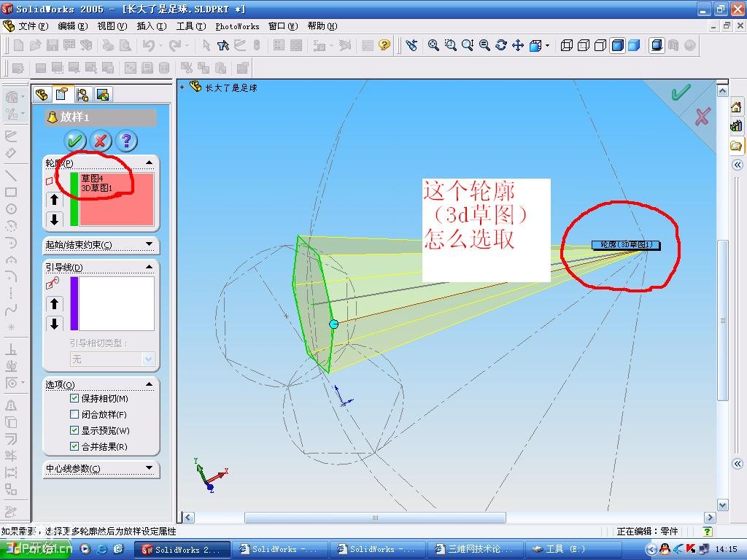Click the vertical viewport scrollbar thumb
Image resolution: width=747 pixels, height=560 pixels.
click(x=723, y=320)
